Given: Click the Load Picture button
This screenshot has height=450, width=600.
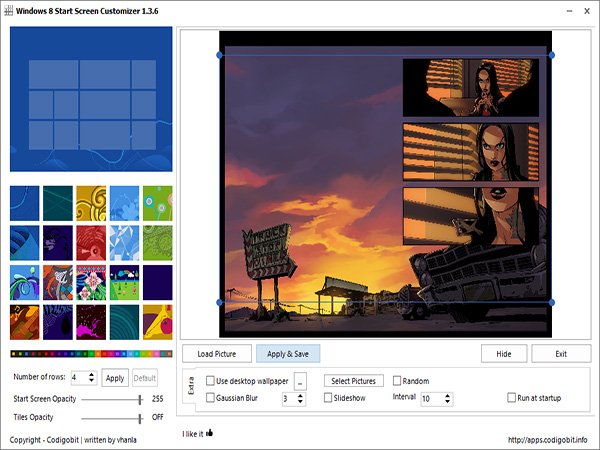Looking at the screenshot, I should pyautogui.click(x=217, y=354).
